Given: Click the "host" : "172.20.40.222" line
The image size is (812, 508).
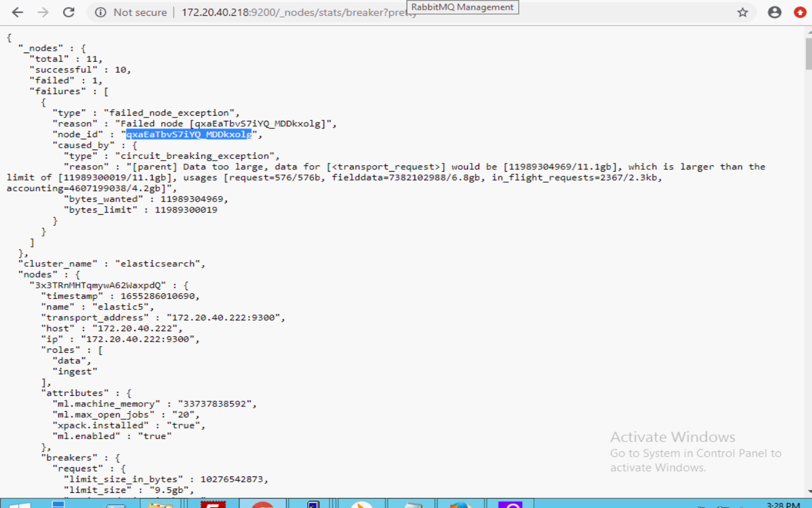Looking at the screenshot, I should point(112,329).
